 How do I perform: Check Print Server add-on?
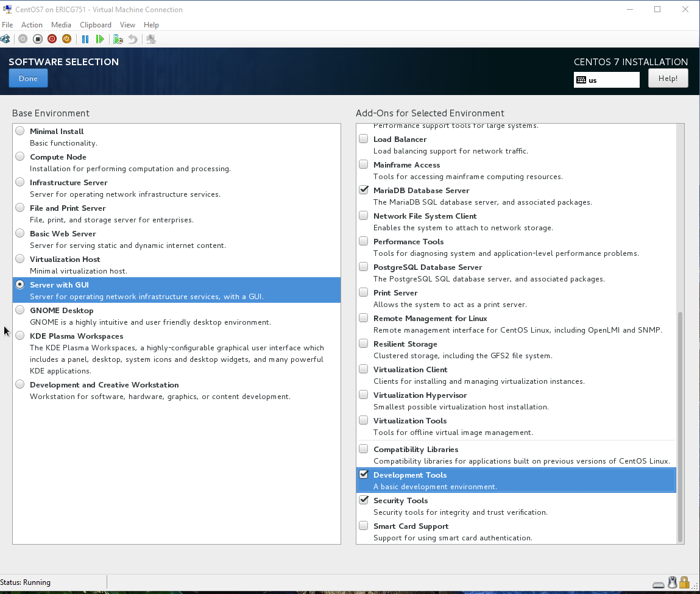click(x=364, y=292)
